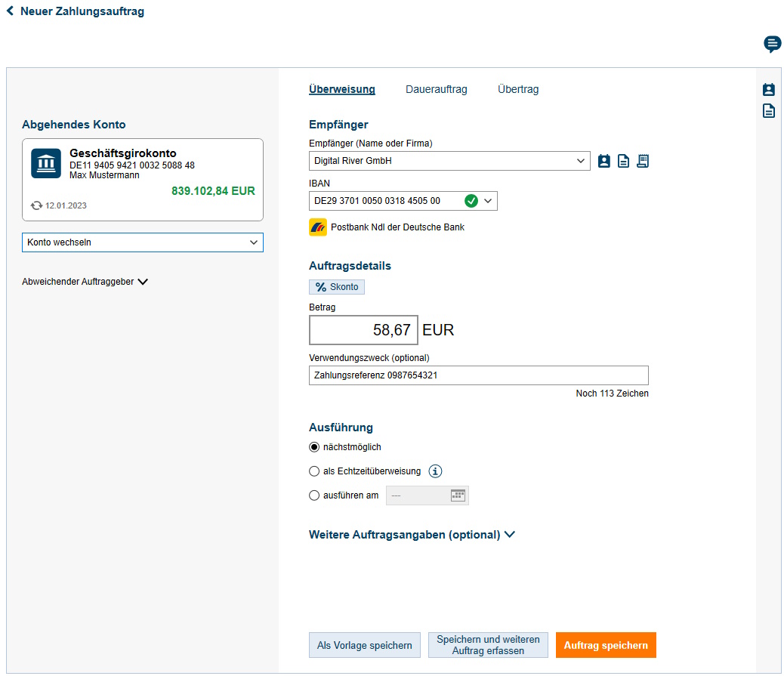The image size is (784, 676).
Task: Click the Betrag amount field
Action: tap(363, 330)
